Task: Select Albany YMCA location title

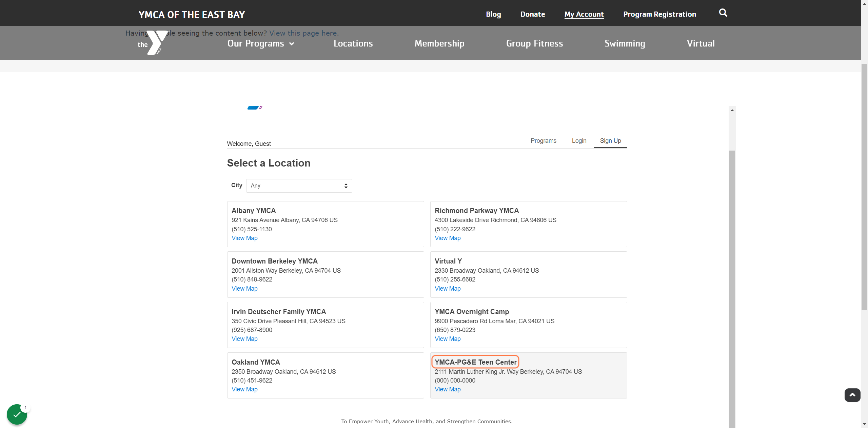Action: tap(254, 211)
